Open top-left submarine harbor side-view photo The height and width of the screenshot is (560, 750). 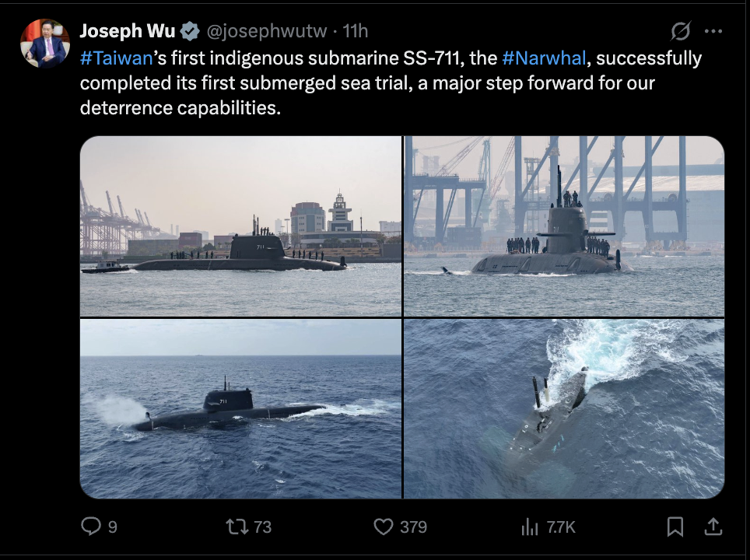click(x=240, y=226)
